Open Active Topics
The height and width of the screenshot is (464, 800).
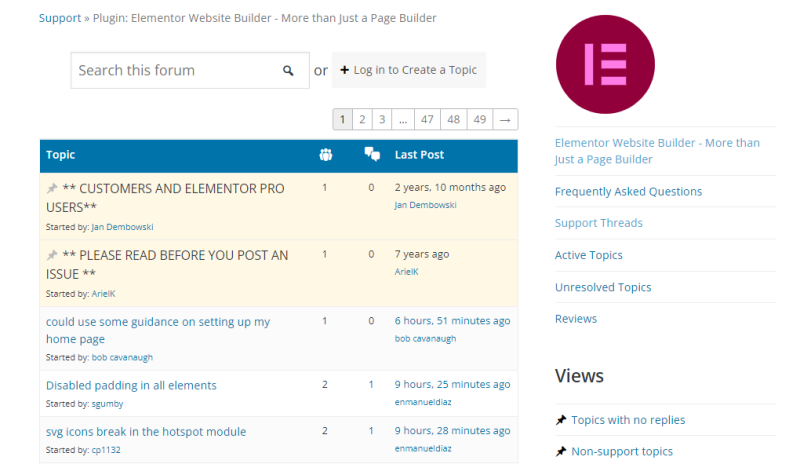pos(589,255)
